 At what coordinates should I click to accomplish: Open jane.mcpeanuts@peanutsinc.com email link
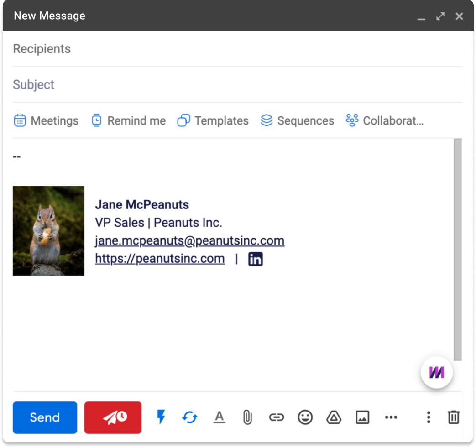[189, 240]
